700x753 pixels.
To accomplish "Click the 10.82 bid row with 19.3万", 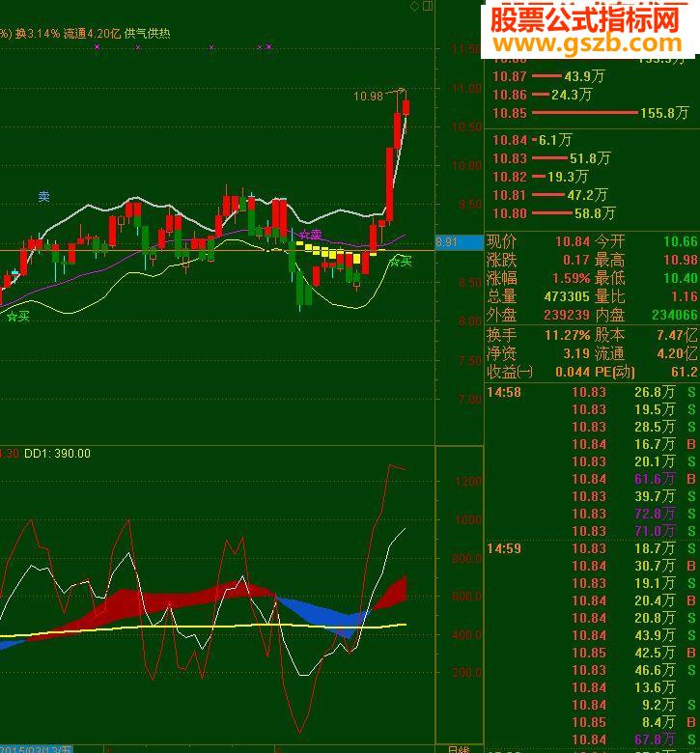I will point(540,177).
